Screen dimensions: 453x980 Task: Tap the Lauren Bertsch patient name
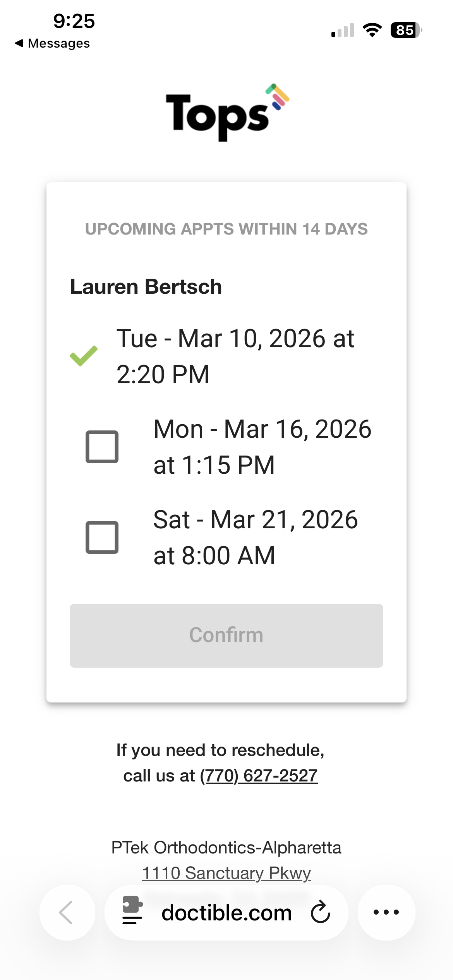146,287
